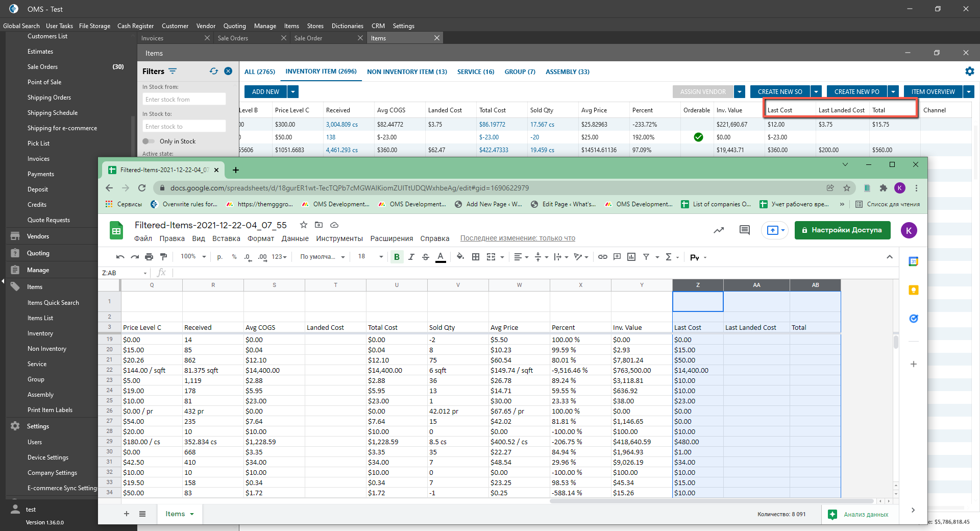The height and width of the screenshot is (531, 980).
Task: Click the insert link icon
Action: click(x=602, y=257)
